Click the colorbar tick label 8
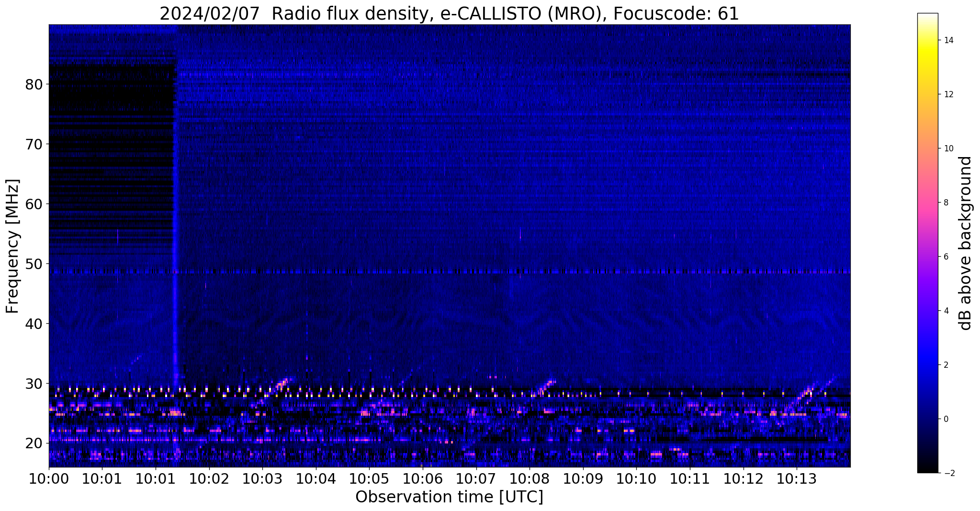The width and height of the screenshot is (980, 511). coord(946,203)
